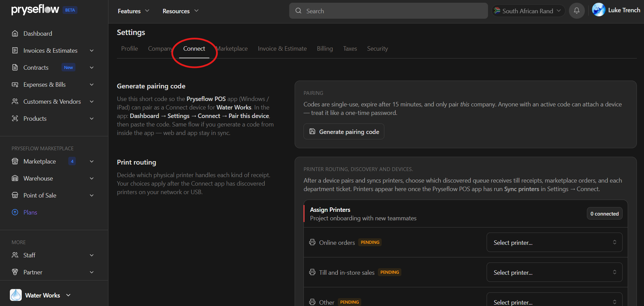Select the Connect settings tab

pos(194,49)
